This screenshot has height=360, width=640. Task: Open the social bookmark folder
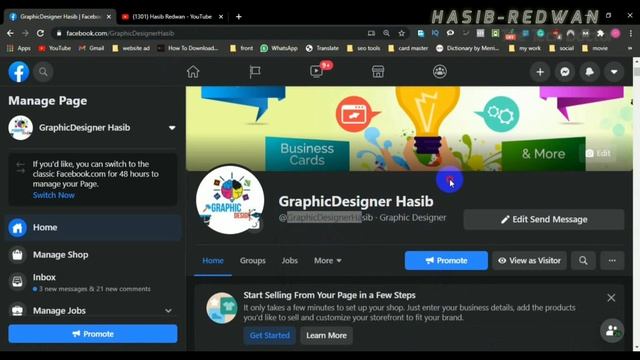point(562,48)
